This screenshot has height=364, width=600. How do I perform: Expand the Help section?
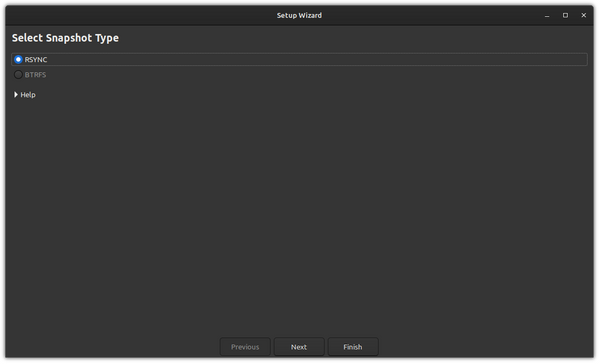(x=25, y=95)
